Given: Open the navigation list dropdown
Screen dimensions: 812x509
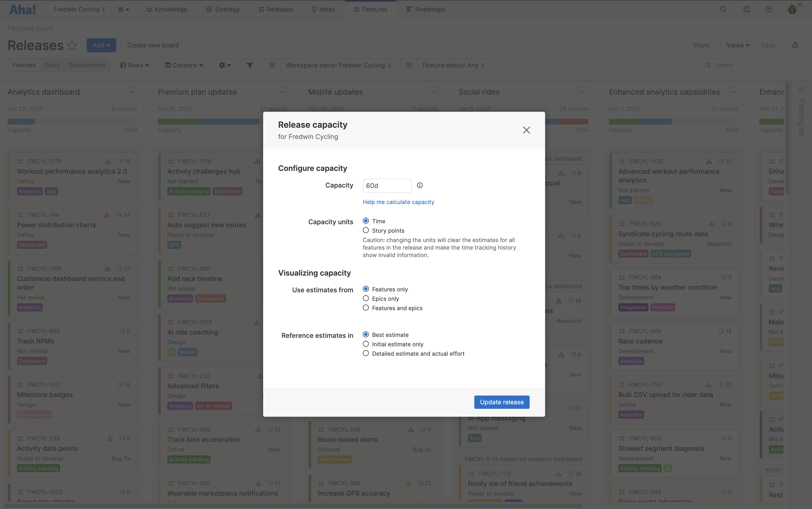Looking at the screenshot, I should point(123,9).
